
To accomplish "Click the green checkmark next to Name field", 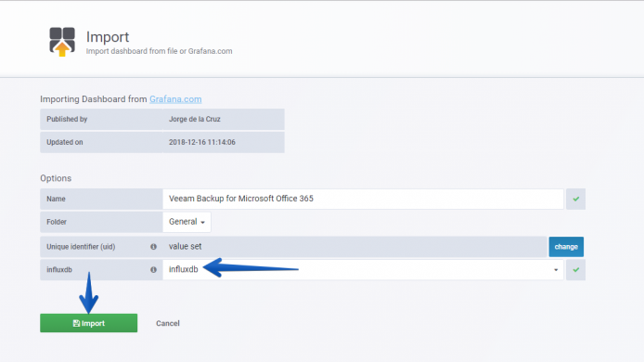I will click(x=576, y=199).
